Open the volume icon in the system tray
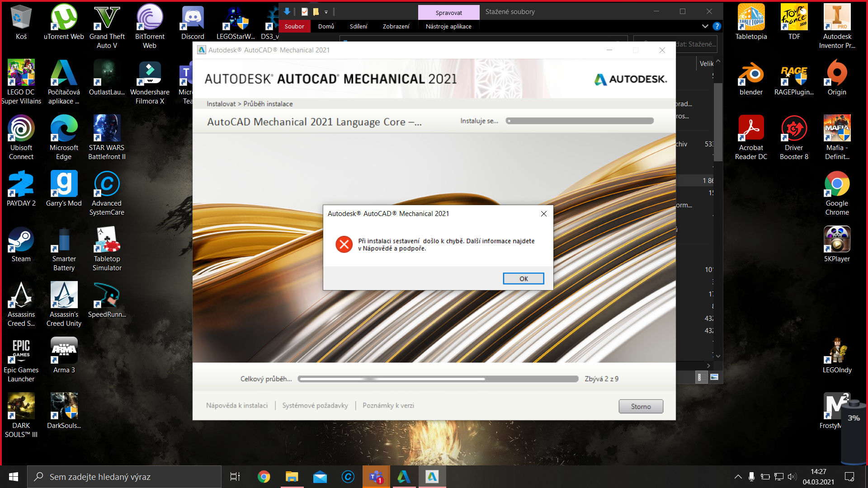This screenshot has width=868, height=488. pos(793,476)
